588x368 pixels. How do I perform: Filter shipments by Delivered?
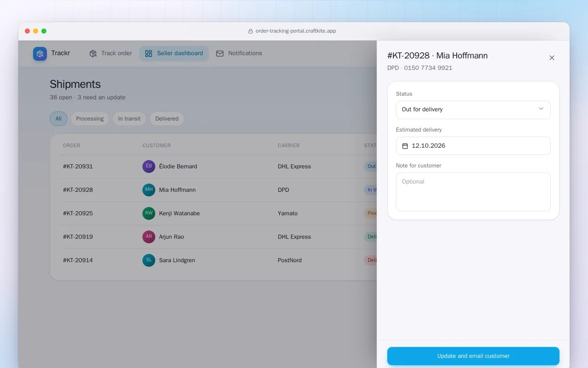pyautogui.click(x=167, y=119)
